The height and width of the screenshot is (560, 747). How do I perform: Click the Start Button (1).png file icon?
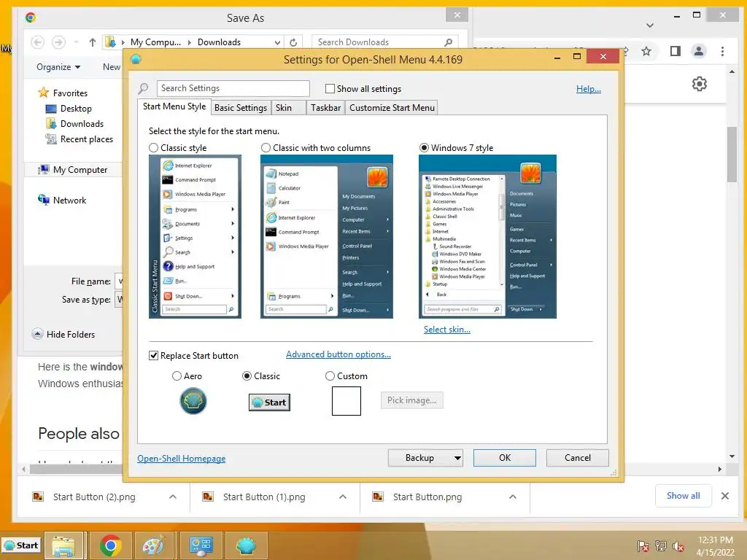click(x=208, y=497)
